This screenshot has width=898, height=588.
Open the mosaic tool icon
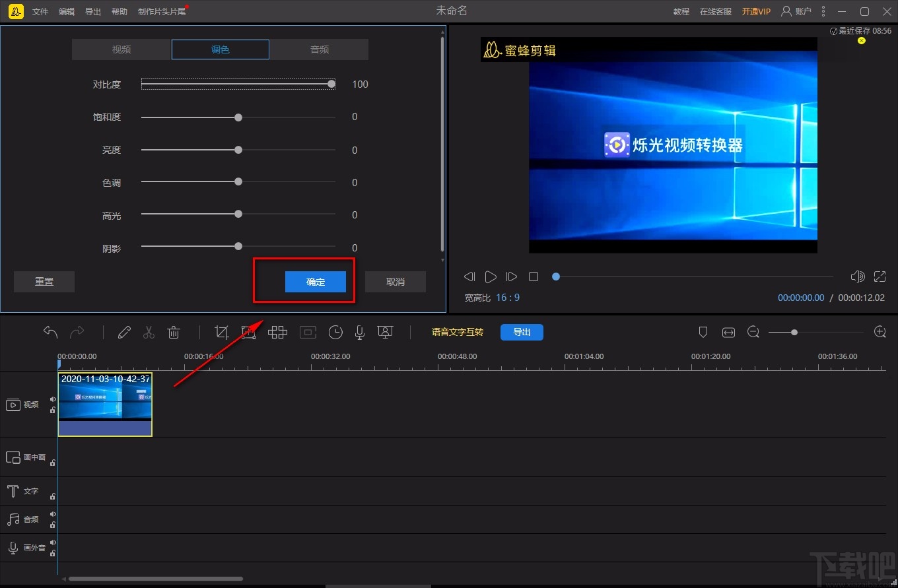[277, 332]
